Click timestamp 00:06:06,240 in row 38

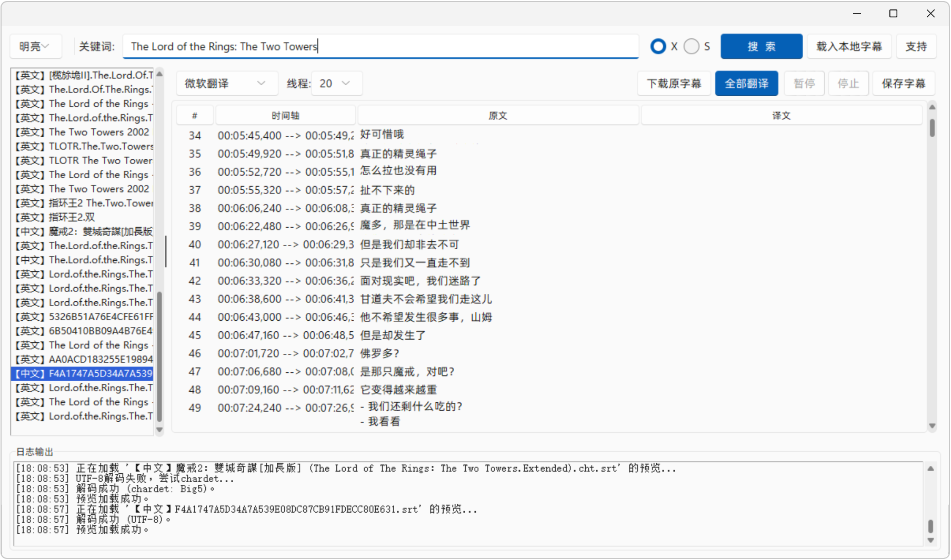click(x=250, y=208)
